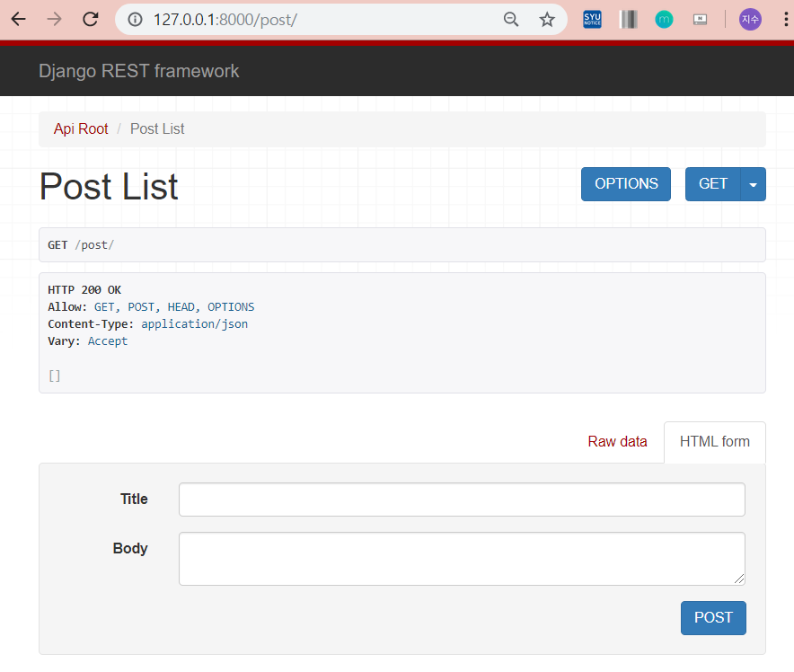Open Chrome three-dot menu
Screen dimensions: 794x672
(x=785, y=20)
